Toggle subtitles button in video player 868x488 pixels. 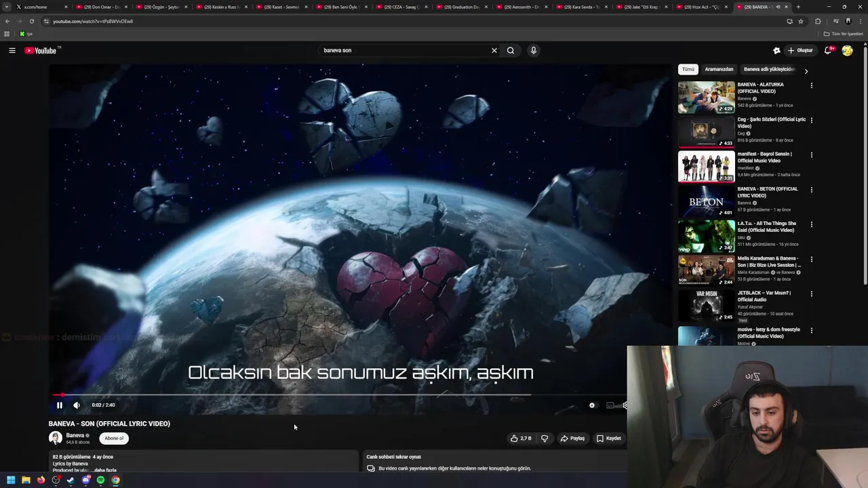point(610,405)
